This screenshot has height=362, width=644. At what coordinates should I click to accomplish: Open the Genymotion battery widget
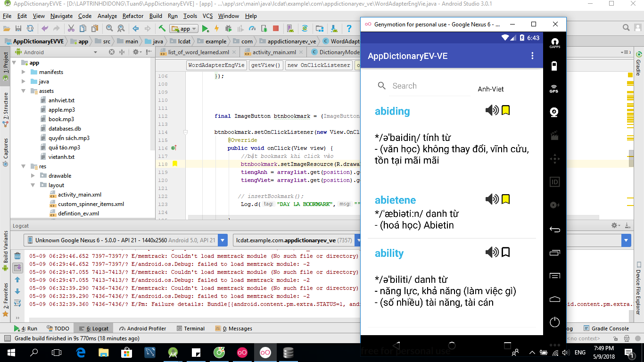(554, 65)
